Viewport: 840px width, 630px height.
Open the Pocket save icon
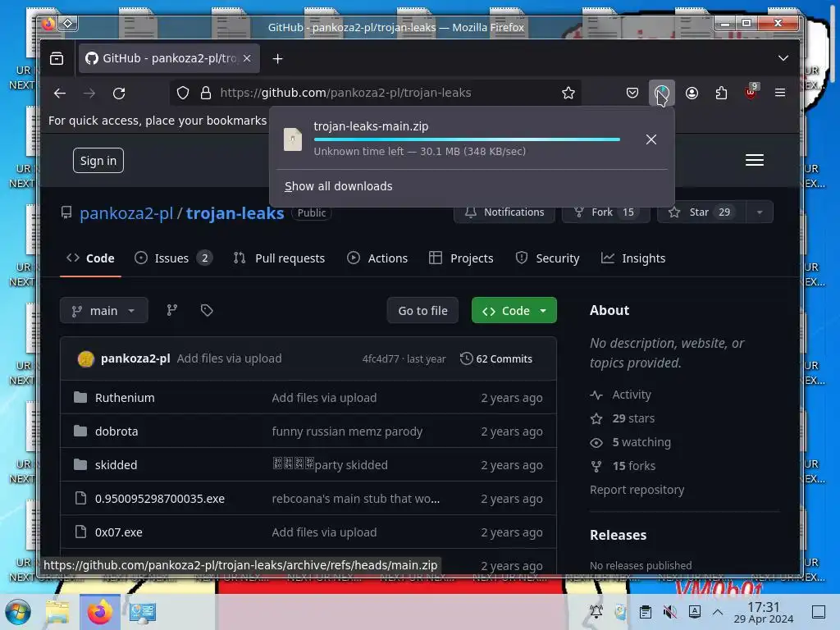632,94
